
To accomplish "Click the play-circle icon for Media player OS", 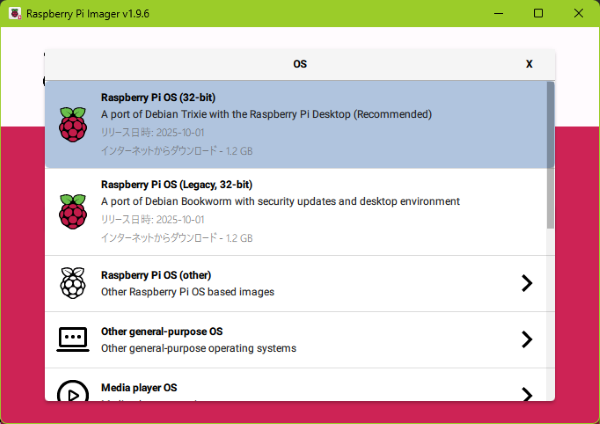I will (x=72, y=391).
